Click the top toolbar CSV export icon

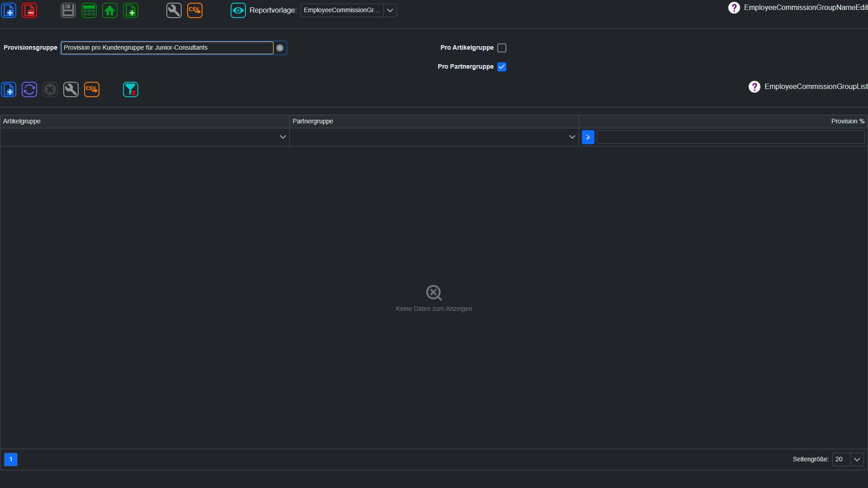point(195,10)
